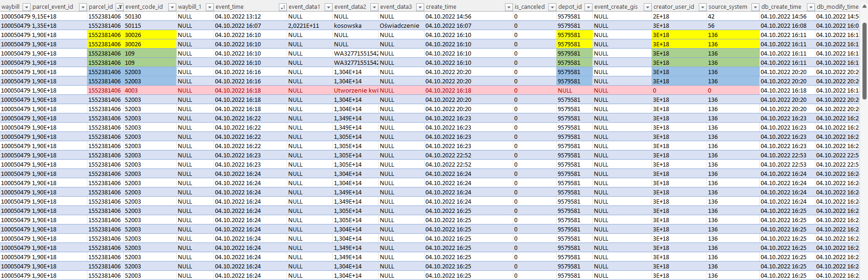Viewport: 868px width, 280px height.
Task: Click the vertical scrollbar thumb
Action: coord(864,60)
